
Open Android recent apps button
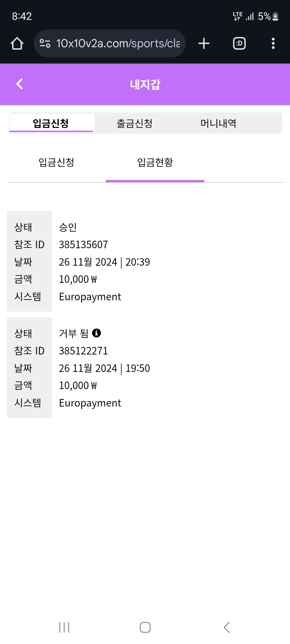(64, 627)
